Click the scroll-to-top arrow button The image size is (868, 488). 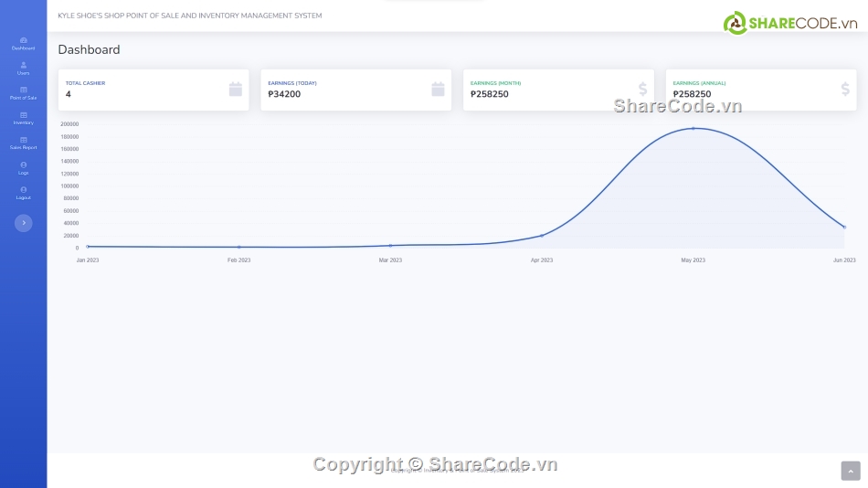tap(850, 471)
